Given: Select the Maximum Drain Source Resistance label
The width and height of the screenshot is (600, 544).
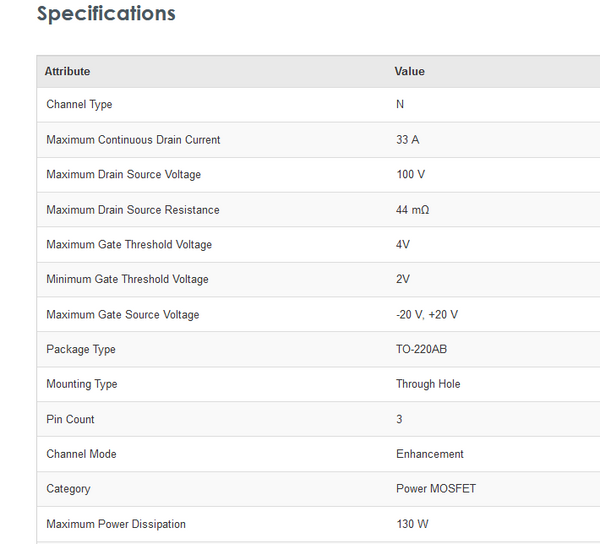Looking at the screenshot, I should 132,210.
